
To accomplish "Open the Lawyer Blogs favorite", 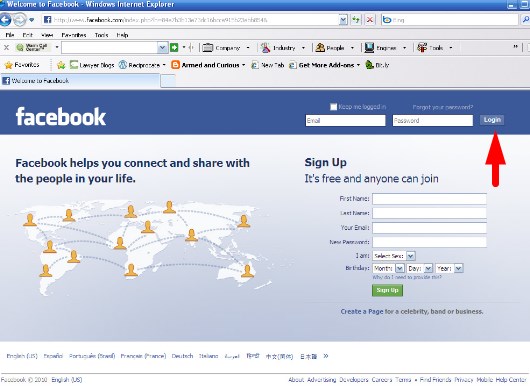I will click(x=92, y=65).
